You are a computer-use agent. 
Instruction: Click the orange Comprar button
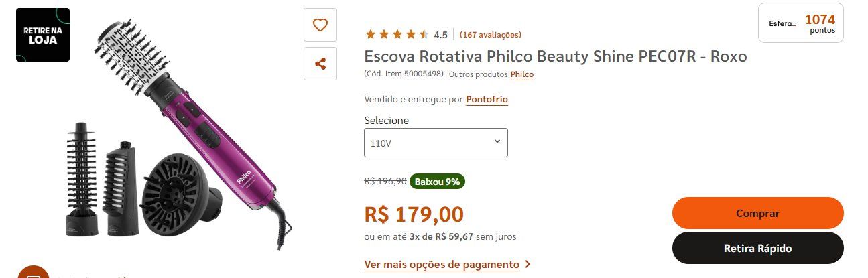point(758,213)
